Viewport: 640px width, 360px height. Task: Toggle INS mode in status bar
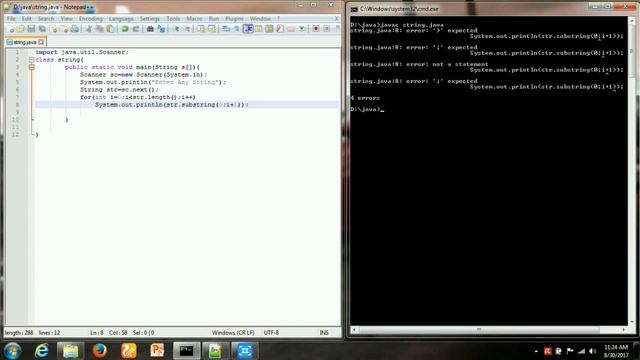point(324,333)
